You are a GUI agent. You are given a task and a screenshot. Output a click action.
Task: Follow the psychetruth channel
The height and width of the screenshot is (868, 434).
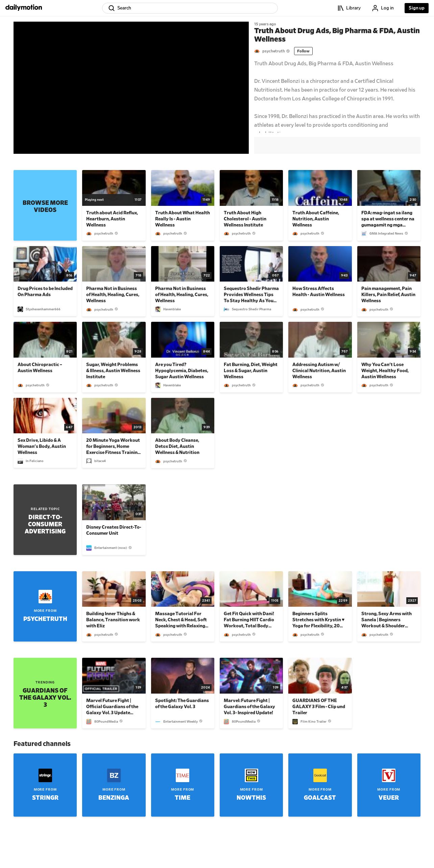coord(303,51)
